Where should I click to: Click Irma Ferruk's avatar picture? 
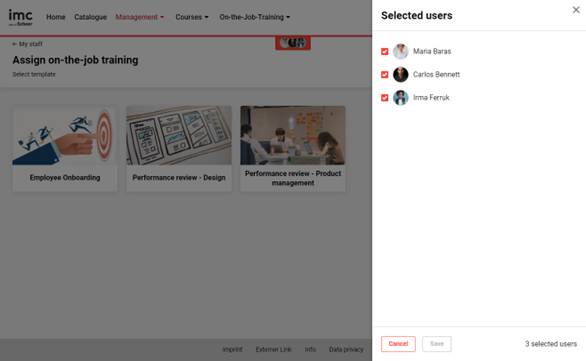(400, 98)
